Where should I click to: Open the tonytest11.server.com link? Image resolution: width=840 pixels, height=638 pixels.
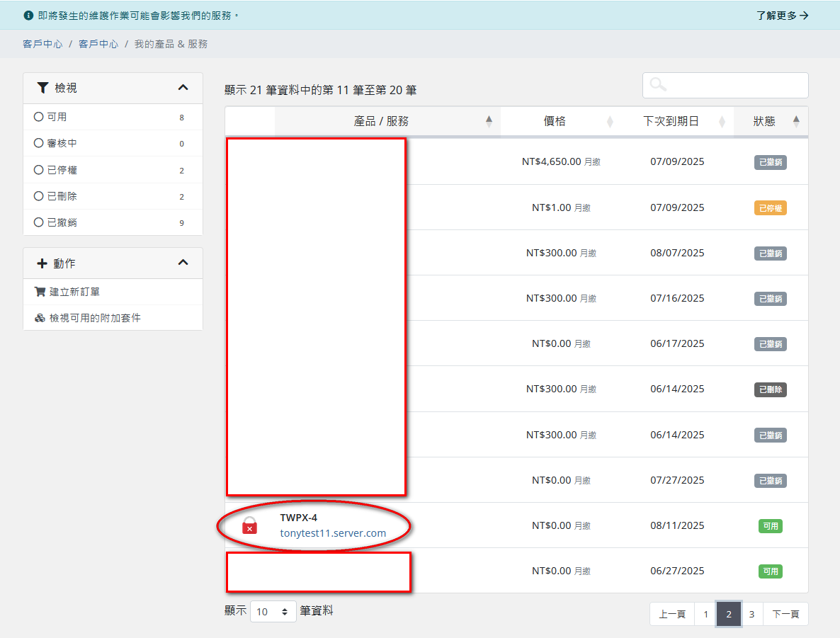tap(333, 533)
